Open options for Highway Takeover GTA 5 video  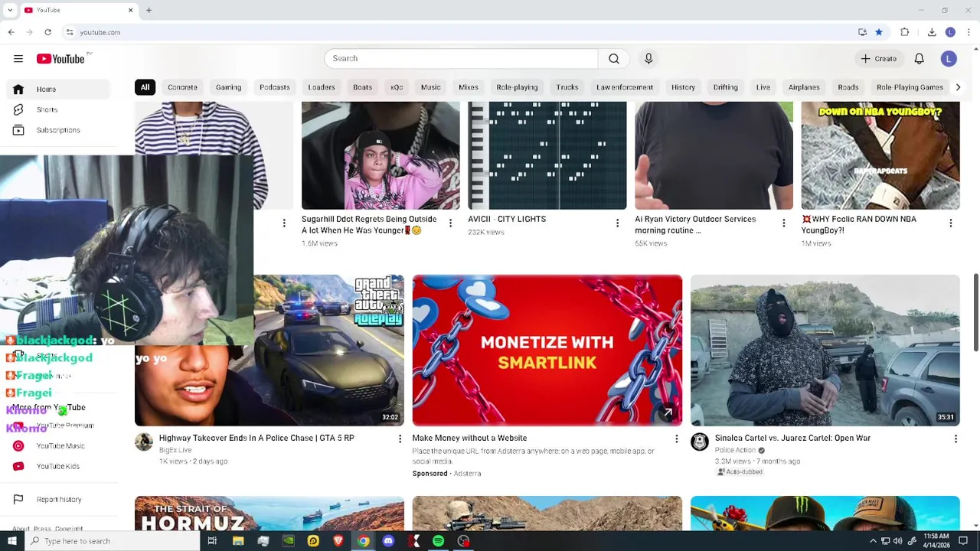click(x=400, y=439)
